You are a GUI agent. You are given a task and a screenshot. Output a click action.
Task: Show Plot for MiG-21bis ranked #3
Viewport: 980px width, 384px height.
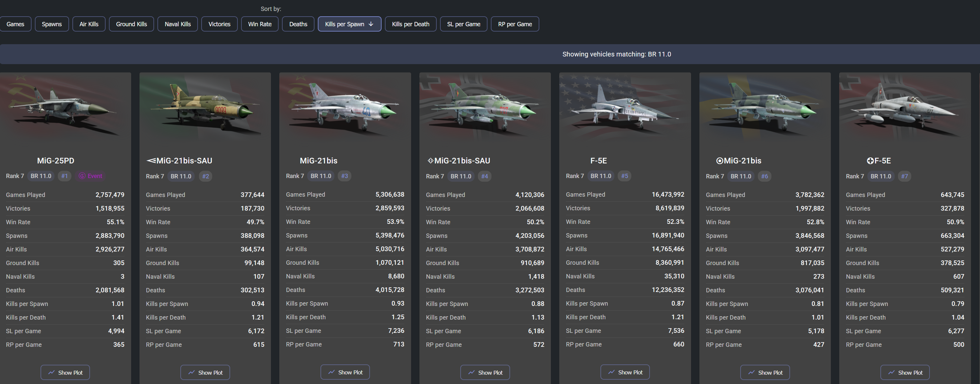pos(345,372)
